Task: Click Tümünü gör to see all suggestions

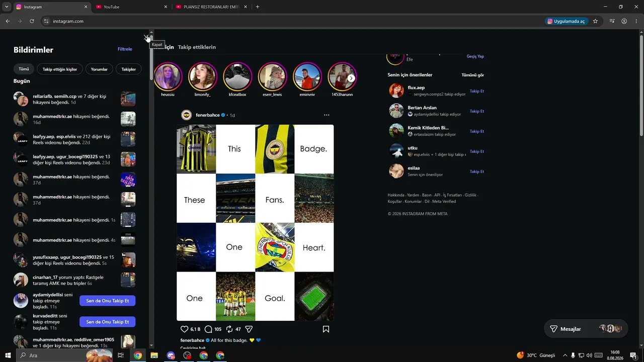Action: (x=472, y=75)
